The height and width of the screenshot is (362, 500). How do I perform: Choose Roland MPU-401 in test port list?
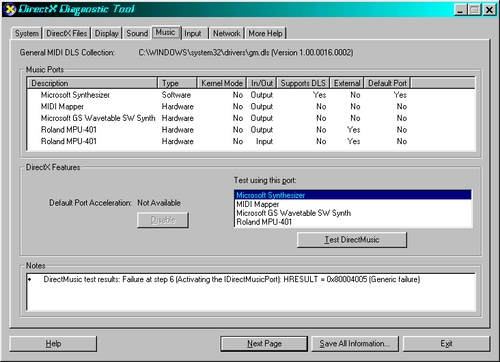[353, 222]
